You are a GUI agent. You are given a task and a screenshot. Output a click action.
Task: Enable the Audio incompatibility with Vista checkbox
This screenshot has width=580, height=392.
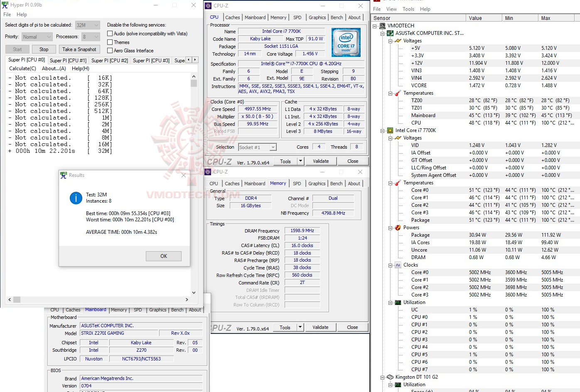tap(110, 34)
